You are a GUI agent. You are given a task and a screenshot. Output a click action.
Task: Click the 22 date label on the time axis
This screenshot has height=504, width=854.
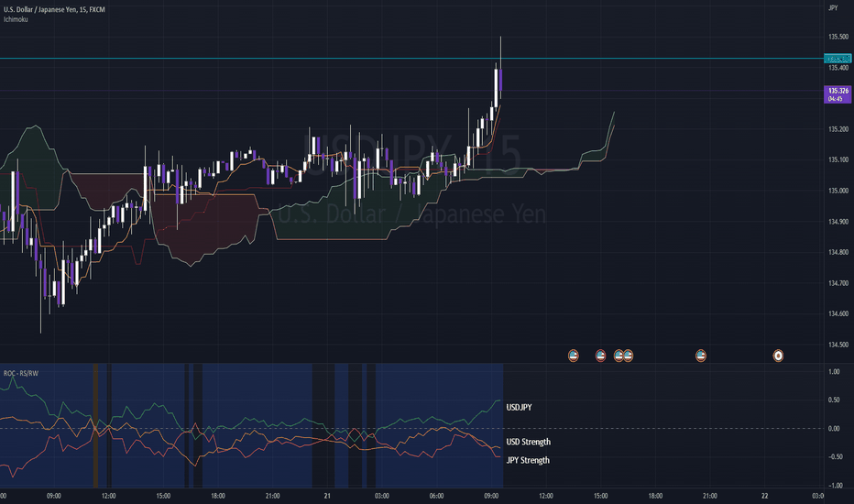pyautogui.click(x=765, y=496)
